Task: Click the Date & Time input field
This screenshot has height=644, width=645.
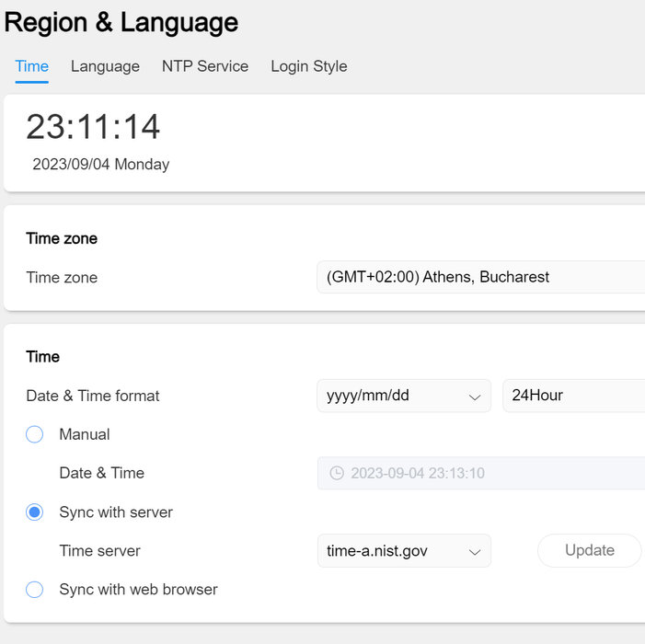Action: pos(488,473)
